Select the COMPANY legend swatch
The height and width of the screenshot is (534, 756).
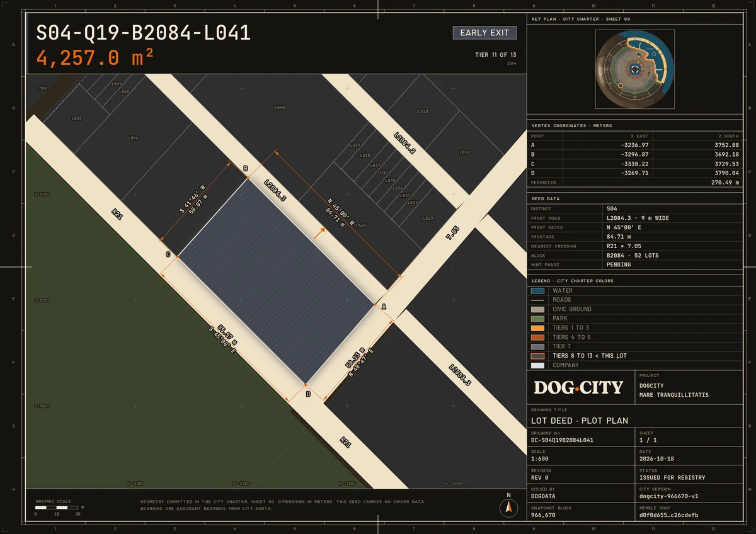coord(537,365)
